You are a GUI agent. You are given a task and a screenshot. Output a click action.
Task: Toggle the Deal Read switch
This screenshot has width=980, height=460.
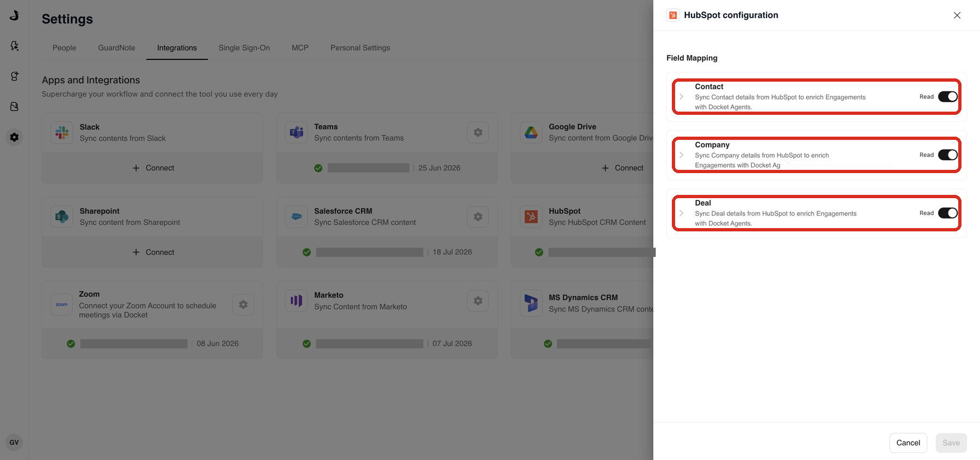[x=947, y=213]
